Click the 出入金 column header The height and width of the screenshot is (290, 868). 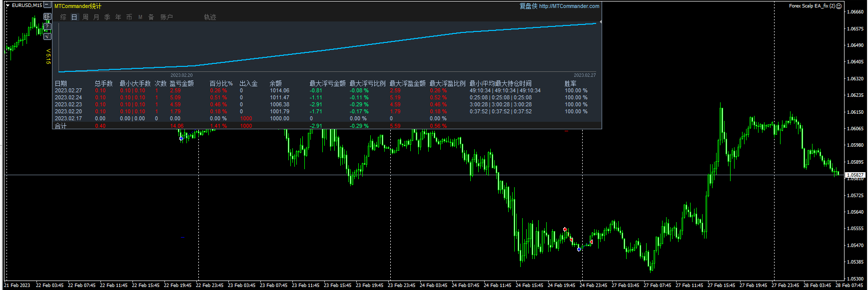coord(249,83)
